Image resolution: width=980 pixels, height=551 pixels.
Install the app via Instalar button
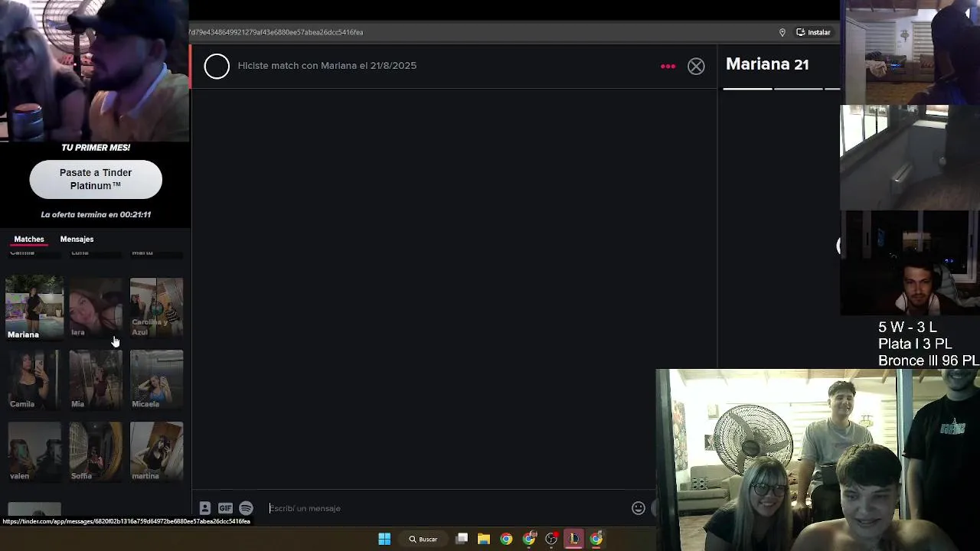813,32
